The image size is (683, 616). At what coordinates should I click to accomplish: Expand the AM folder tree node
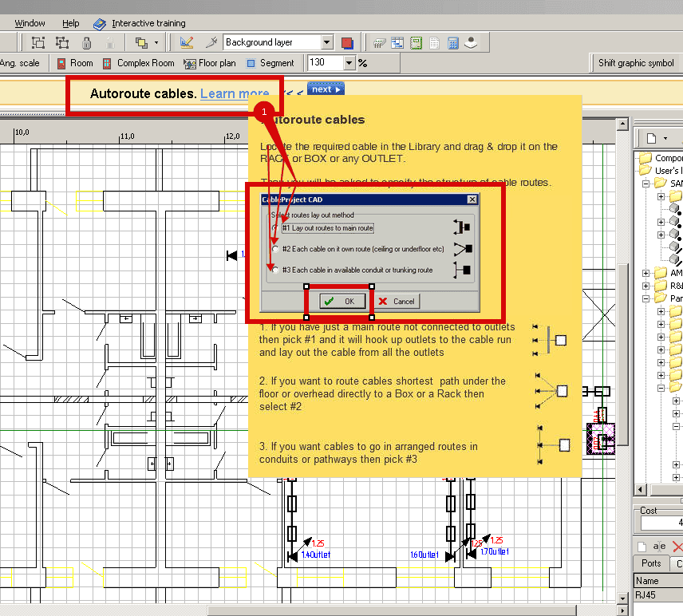pos(645,273)
